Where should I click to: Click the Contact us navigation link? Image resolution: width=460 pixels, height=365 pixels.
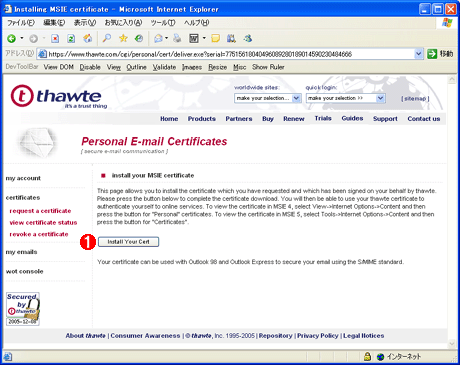tap(424, 119)
